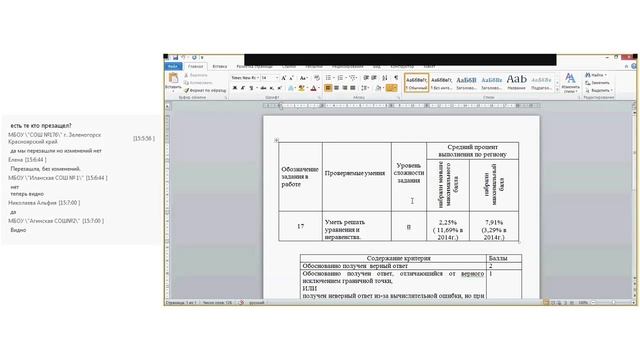
Task: Open the Выделить (Select) menu
Action: point(598,90)
